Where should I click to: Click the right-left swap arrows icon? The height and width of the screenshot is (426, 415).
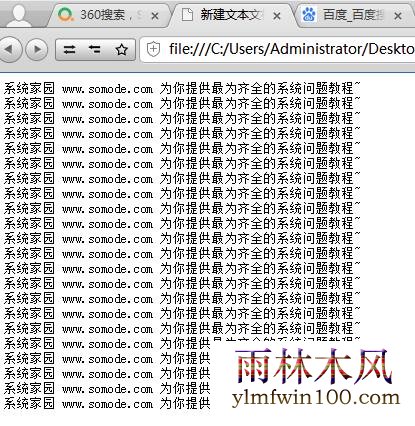click(x=69, y=50)
